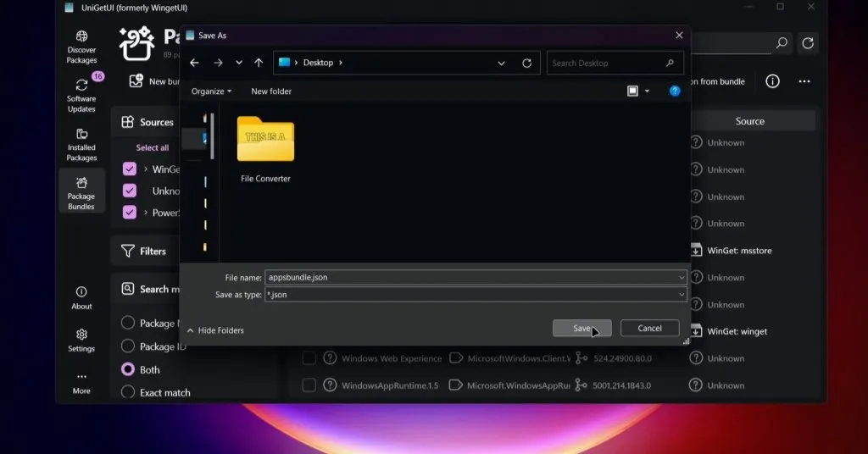
Task: Toggle the Unknown source checkbox
Action: [130, 191]
